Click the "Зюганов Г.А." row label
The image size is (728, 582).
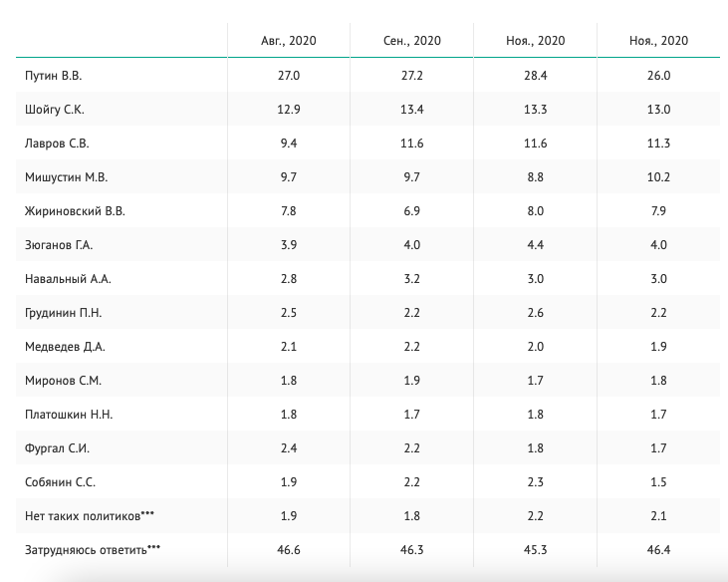click(59, 245)
